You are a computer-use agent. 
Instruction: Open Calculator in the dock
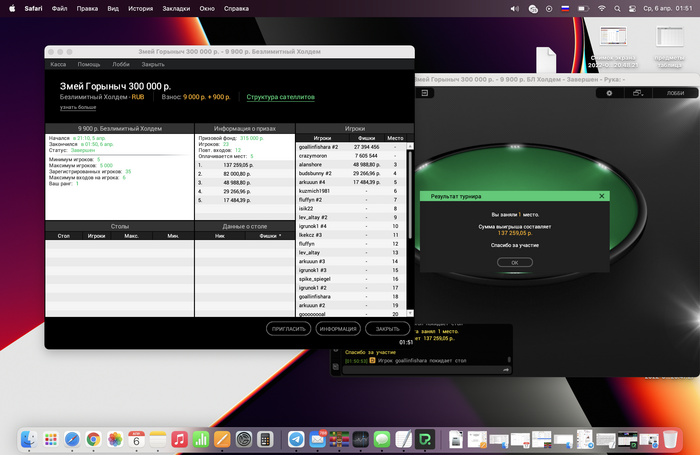coord(265,440)
